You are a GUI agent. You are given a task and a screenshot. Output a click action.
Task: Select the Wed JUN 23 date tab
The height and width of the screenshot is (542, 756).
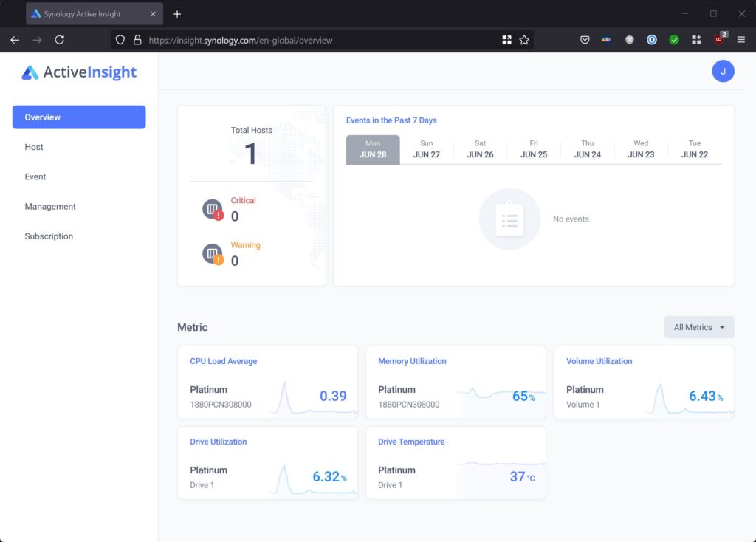click(641, 149)
